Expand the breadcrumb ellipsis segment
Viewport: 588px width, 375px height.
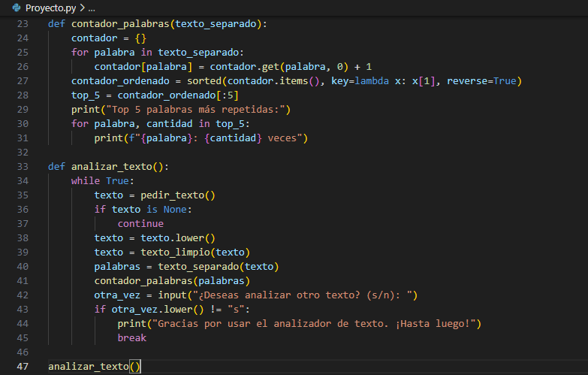click(92, 8)
